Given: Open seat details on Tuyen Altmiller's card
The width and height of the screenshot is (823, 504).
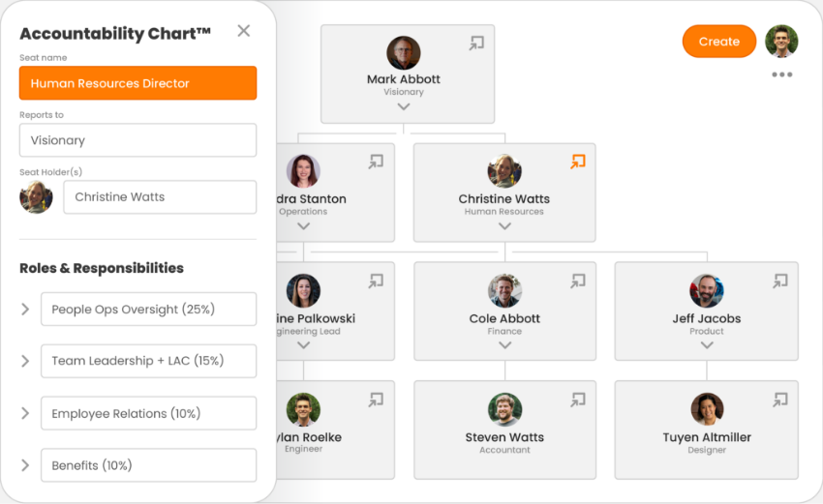Looking at the screenshot, I should (x=779, y=400).
